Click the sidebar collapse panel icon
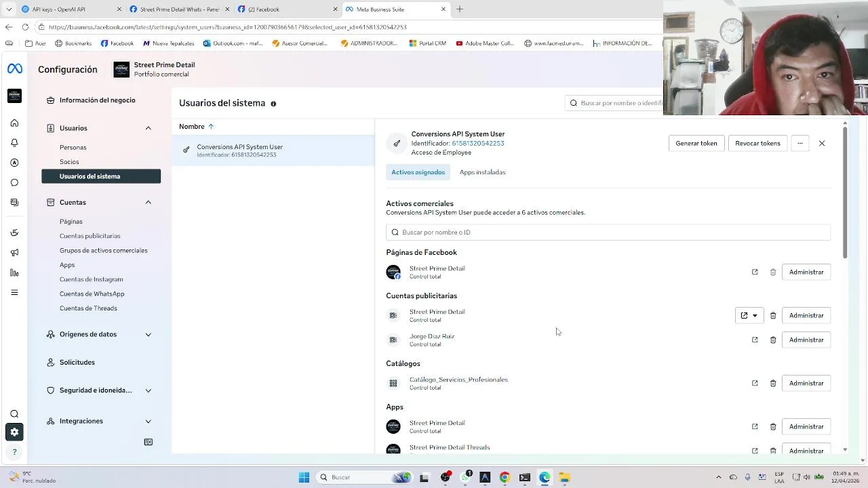Viewport: 868px width, 488px height. pyautogui.click(x=148, y=442)
